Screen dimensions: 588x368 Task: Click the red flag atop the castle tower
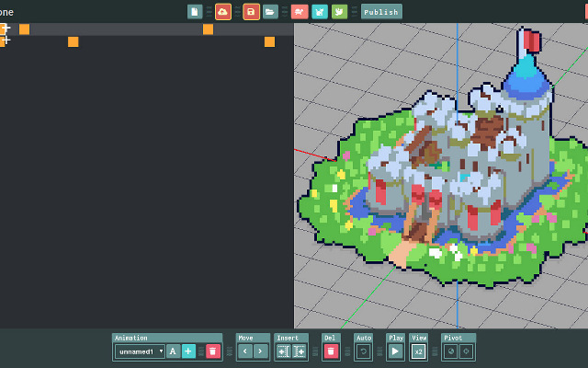[x=533, y=40]
